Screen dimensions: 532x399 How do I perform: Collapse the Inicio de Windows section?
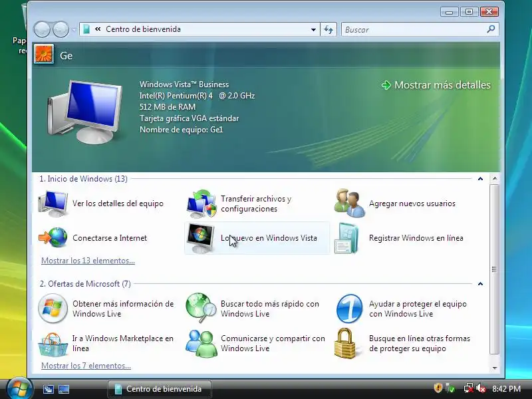(480, 179)
